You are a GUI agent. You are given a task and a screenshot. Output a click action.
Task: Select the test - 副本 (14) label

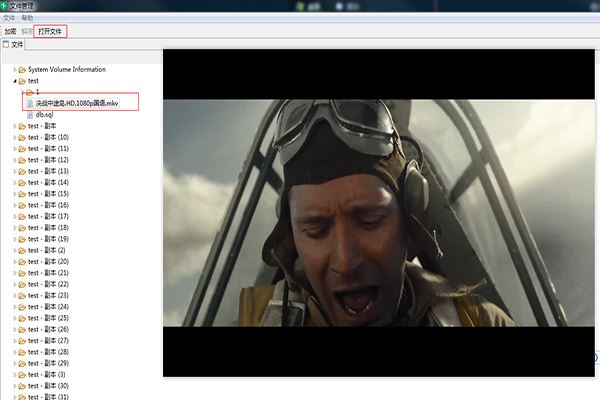[48, 183]
